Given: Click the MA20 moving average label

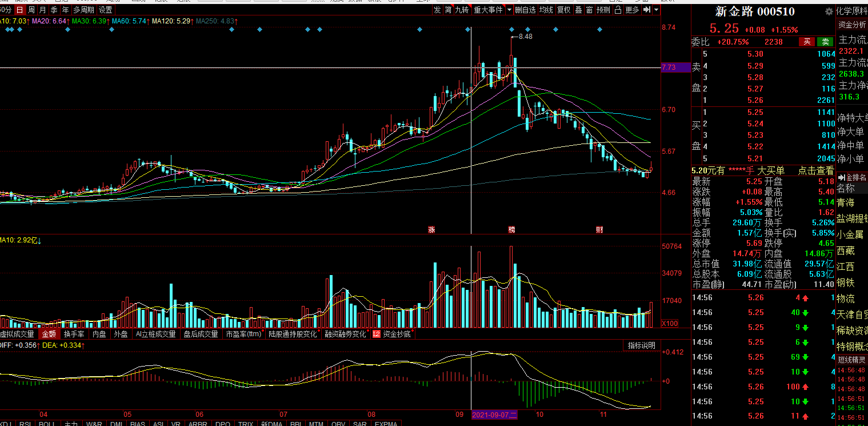Looking at the screenshot, I should click(x=50, y=21).
